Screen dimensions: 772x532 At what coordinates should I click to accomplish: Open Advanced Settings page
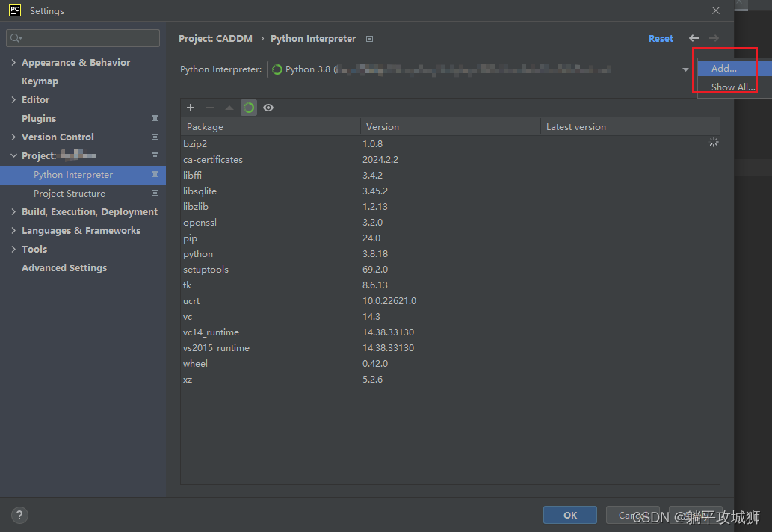pos(64,267)
